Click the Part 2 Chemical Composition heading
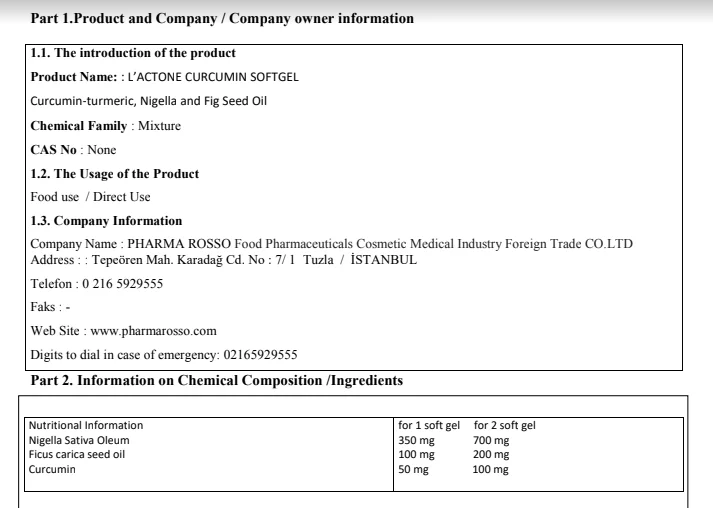Viewport: 713px width, 508px height. [x=217, y=380]
